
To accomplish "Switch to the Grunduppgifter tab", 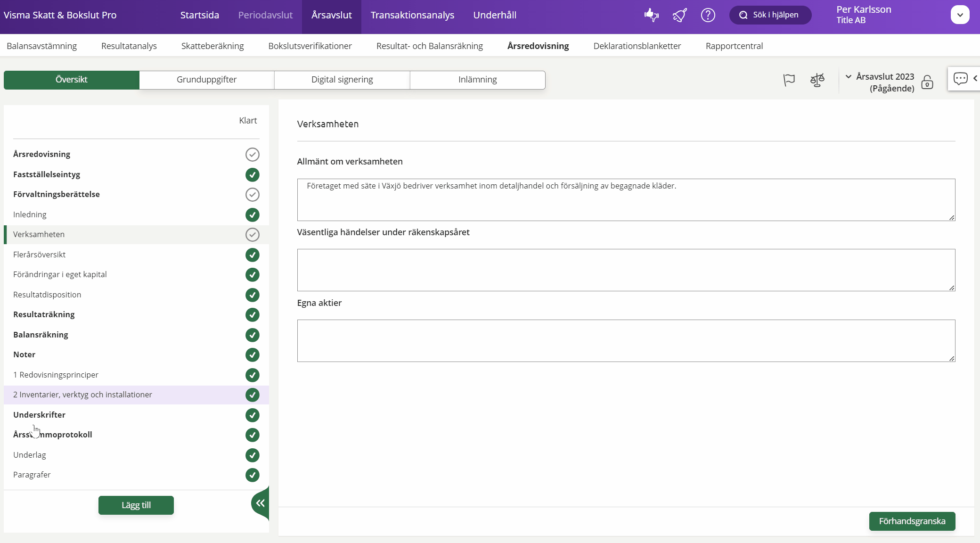I will point(206,80).
